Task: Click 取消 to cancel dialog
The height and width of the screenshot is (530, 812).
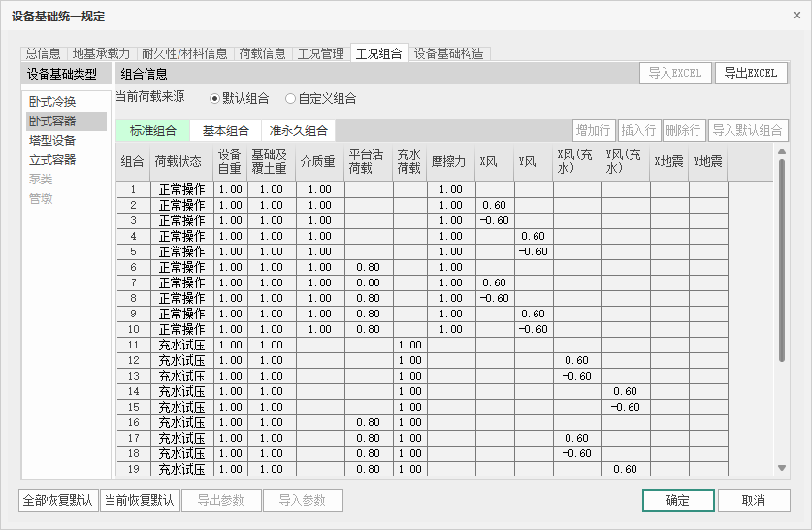Action: coord(753,500)
